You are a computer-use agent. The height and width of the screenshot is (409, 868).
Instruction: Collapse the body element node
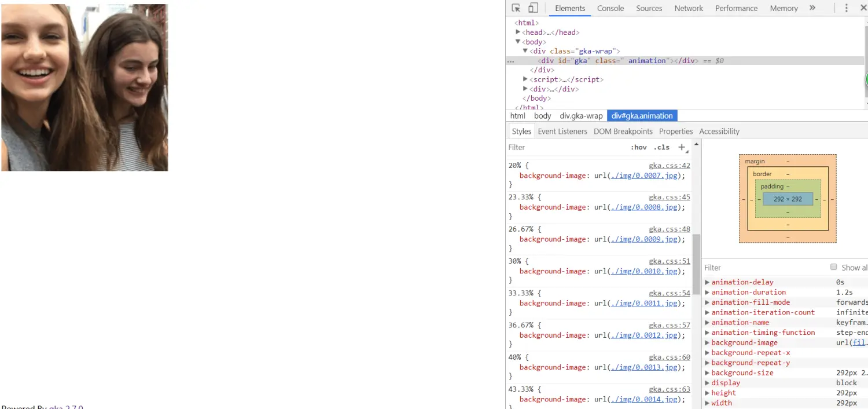click(x=518, y=42)
